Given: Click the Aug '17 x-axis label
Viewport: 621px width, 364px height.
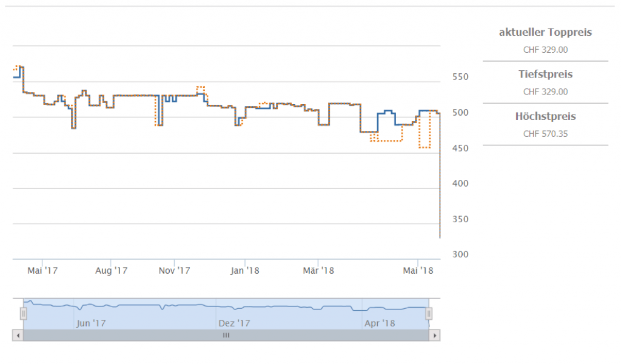Looking at the screenshot, I should pos(112,271).
